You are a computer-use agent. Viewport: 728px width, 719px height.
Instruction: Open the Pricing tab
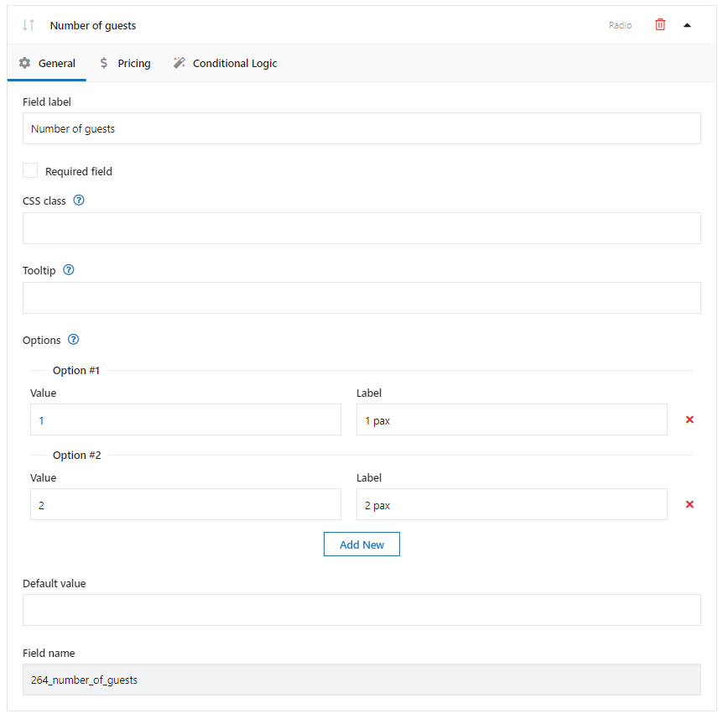[x=125, y=63]
